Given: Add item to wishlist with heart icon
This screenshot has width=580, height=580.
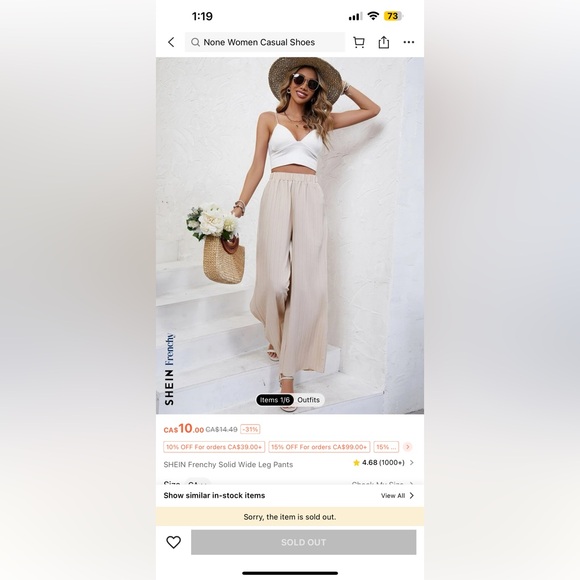Looking at the screenshot, I should click(173, 542).
